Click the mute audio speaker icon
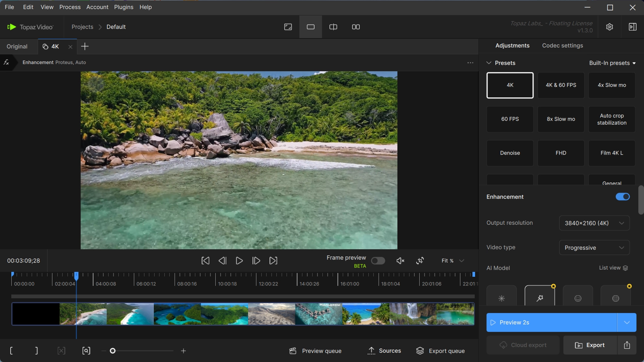Image resolution: width=644 pixels, height=362 pixels. (x=400, y=261)
